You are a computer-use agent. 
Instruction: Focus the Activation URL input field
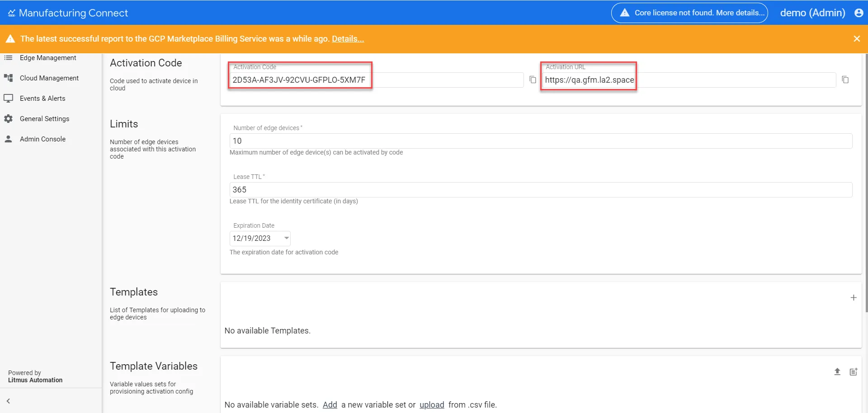(x=689, y=80)
